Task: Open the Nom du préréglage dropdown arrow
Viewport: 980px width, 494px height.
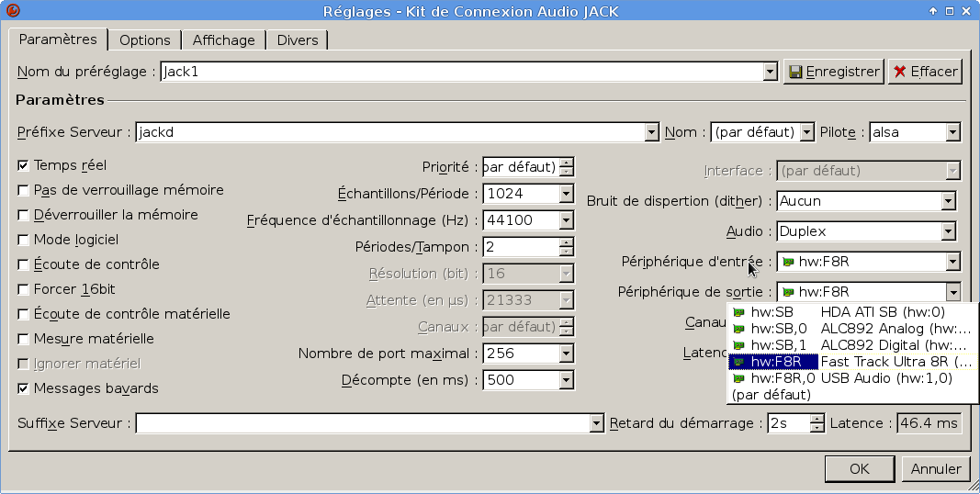Action: [770, 72]
